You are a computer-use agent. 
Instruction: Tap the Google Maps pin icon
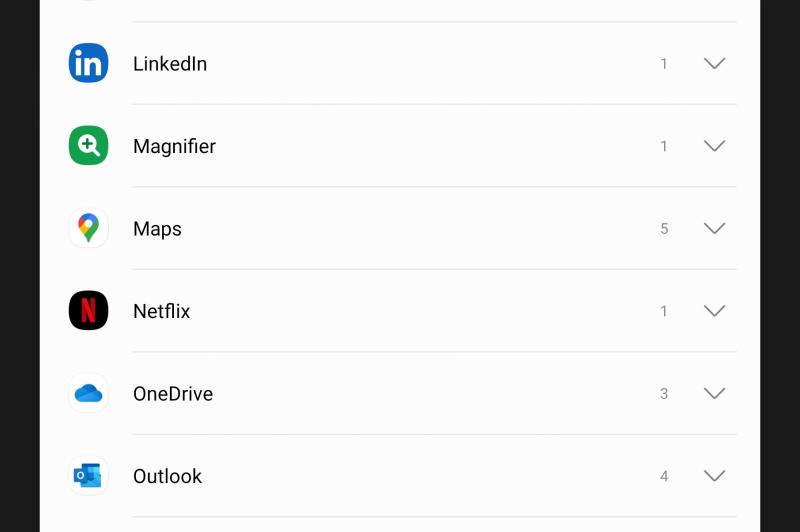point(88,228)
